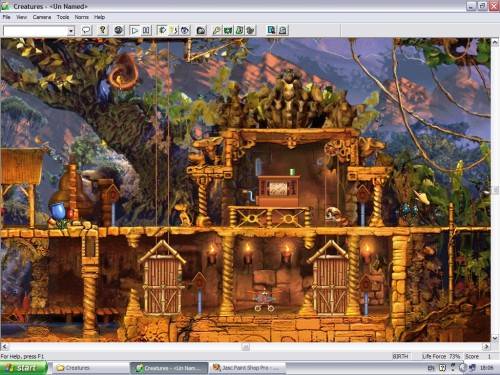500x375 pixels.
Task: Open the toolbar combo box dropdown arrow
Action: pyautogui.click(x=71, y=31)
